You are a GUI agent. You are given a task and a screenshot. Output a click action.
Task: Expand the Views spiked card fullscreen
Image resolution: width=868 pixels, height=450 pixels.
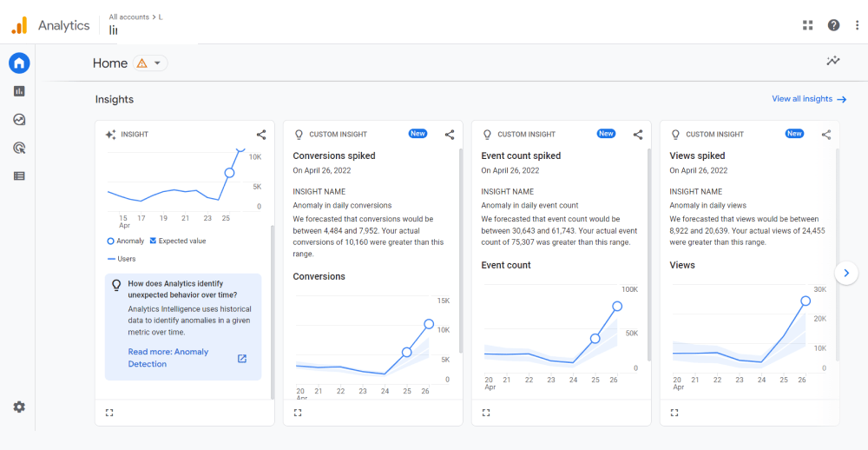click(x=674, y=413)
